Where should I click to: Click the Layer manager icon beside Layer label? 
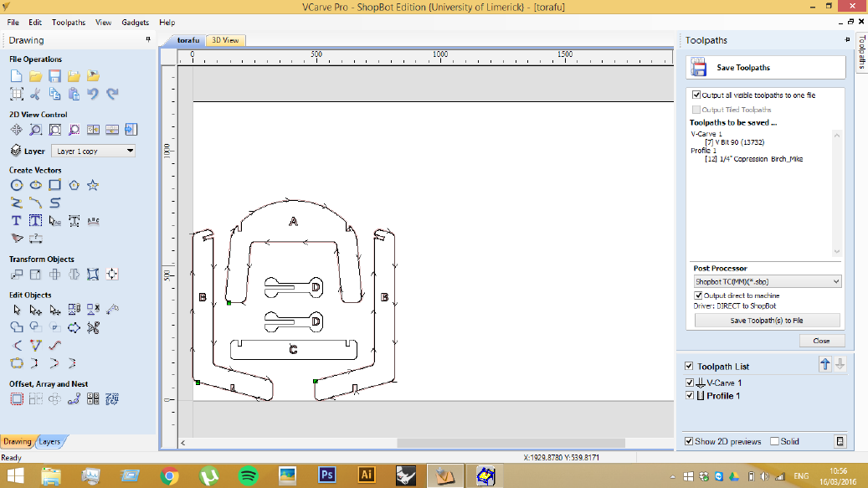16,151
